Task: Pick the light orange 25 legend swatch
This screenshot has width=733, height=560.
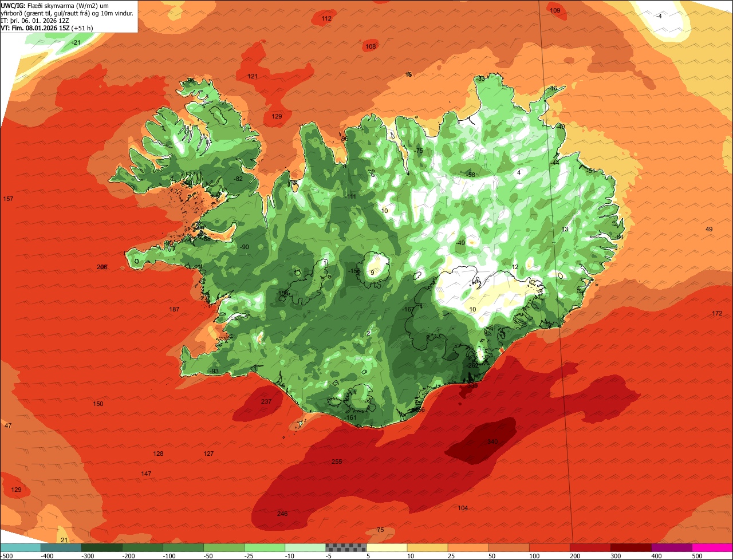Action: [468, 547]
